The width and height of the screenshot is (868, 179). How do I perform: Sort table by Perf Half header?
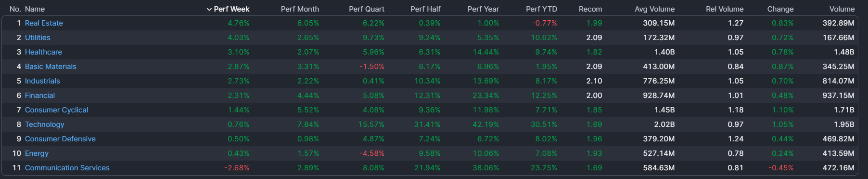point(425,9)
